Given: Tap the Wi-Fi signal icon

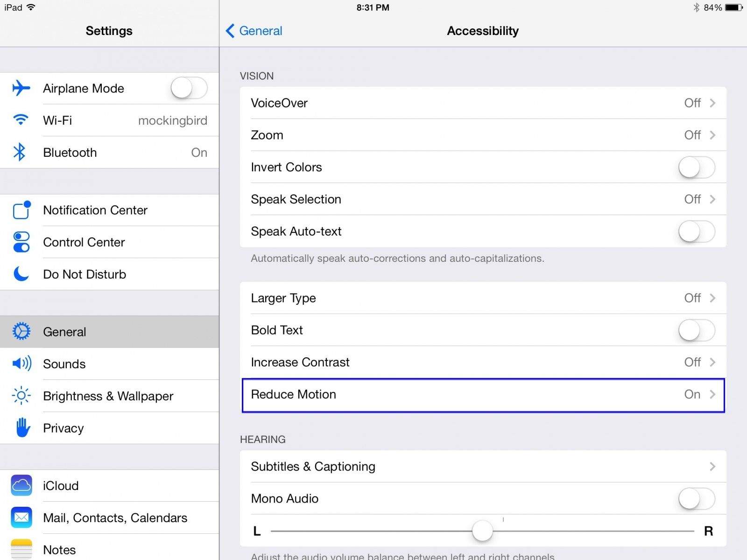Looking at the screenshot, I should click(21, 120).
